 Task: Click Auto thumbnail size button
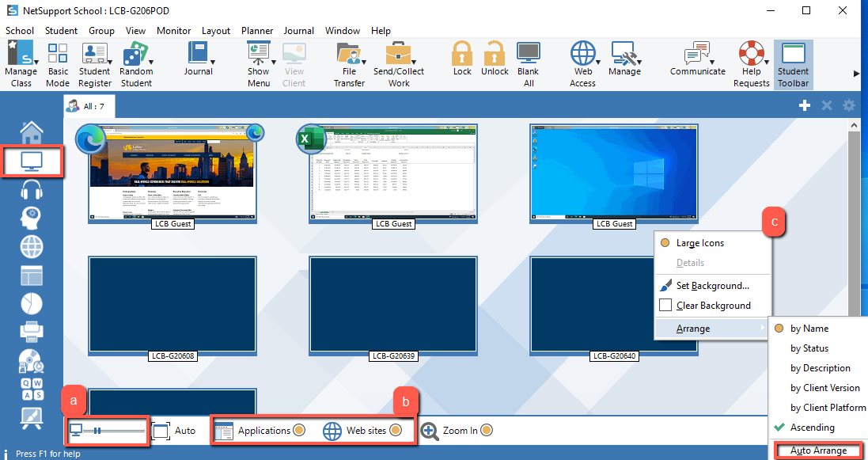[x=173, y=431]
